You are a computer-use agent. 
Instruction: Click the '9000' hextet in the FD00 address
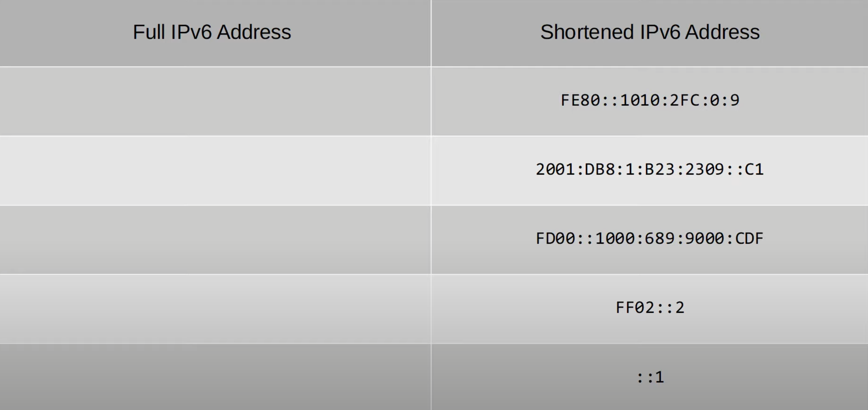click(x=705, y=239)
